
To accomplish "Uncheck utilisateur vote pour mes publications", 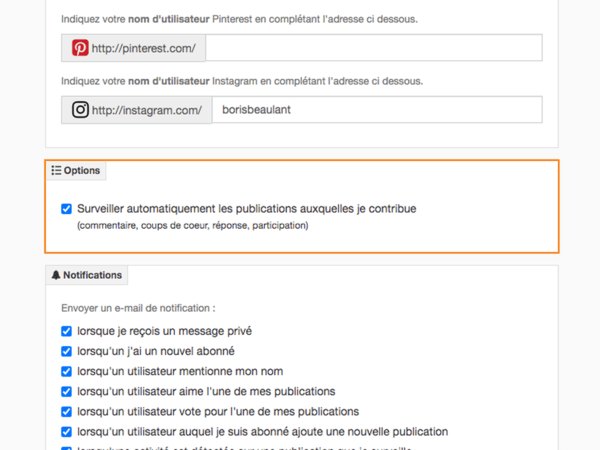I will [67, 411].
